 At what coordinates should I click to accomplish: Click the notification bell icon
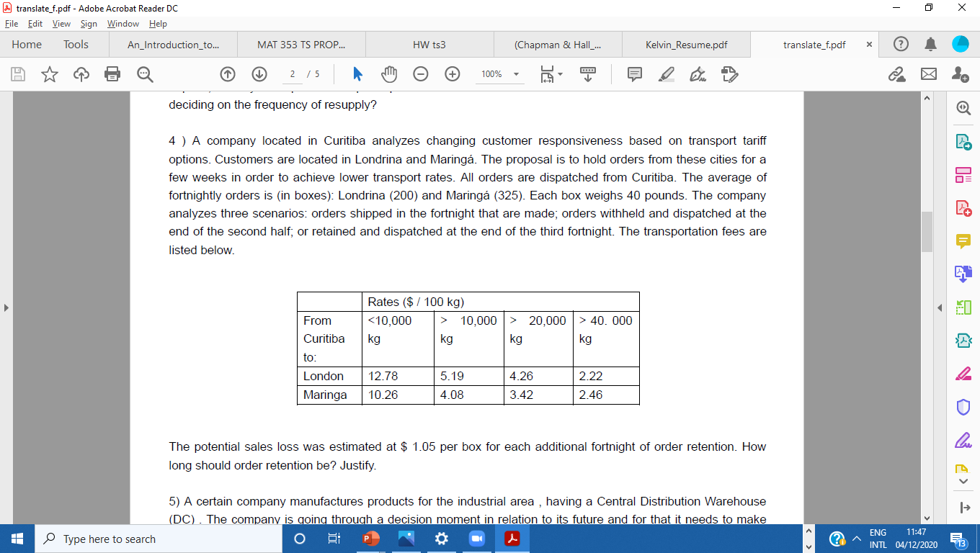(931, 44)
